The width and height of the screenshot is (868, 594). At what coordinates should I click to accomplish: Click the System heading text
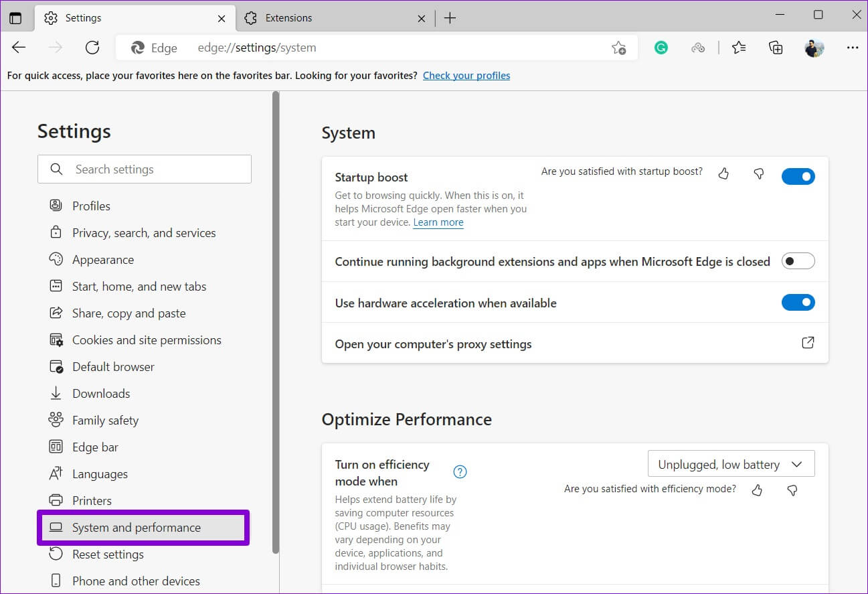tap(348, 133)
